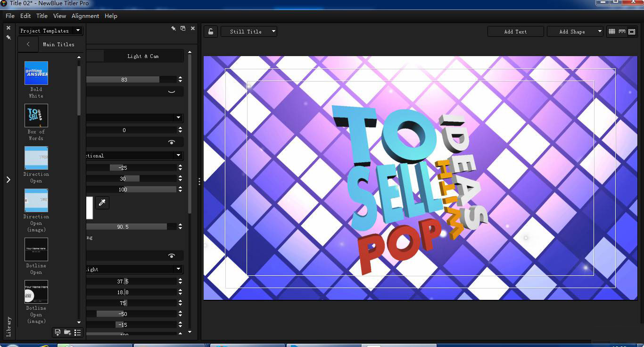Click the save-to-library icon
The height and width of the screenshot is (347, 644).
58,332
